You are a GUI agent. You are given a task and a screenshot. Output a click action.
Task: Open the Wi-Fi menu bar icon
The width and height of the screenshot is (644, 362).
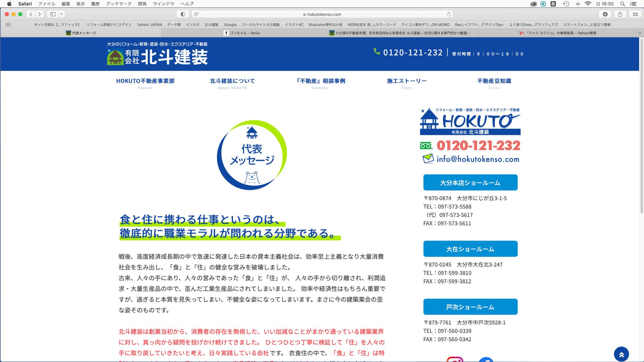(x=588, y=4)
